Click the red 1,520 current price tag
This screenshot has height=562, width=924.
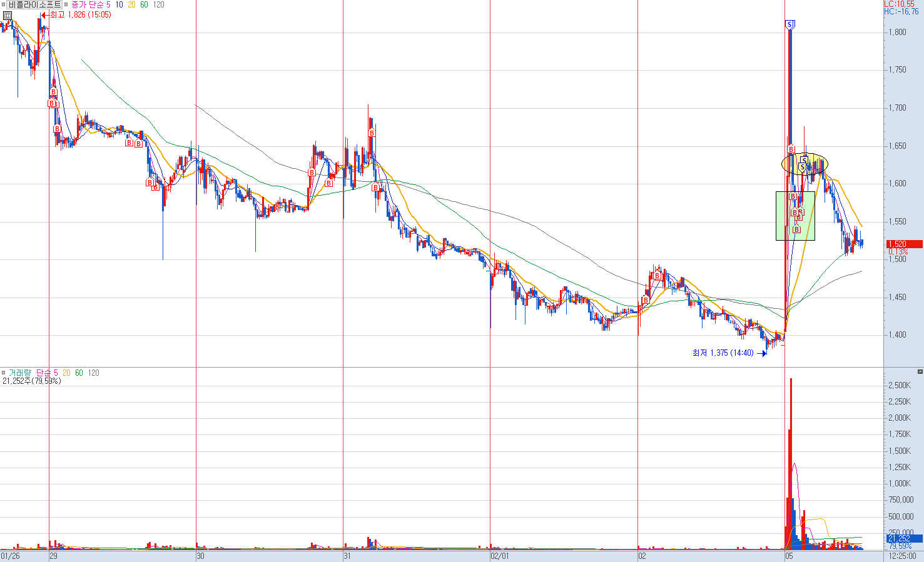[x=904, y=244]
